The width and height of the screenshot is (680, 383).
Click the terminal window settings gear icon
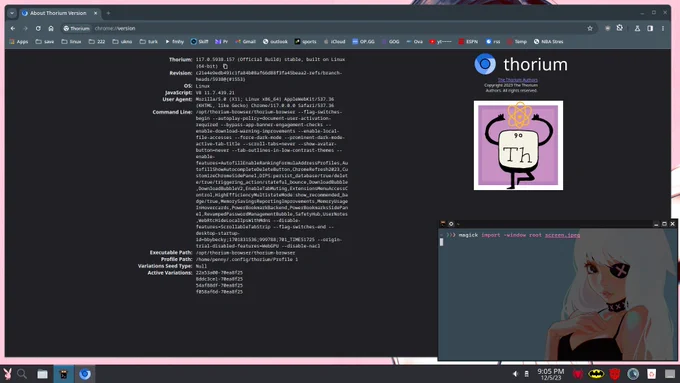[451, 224]
